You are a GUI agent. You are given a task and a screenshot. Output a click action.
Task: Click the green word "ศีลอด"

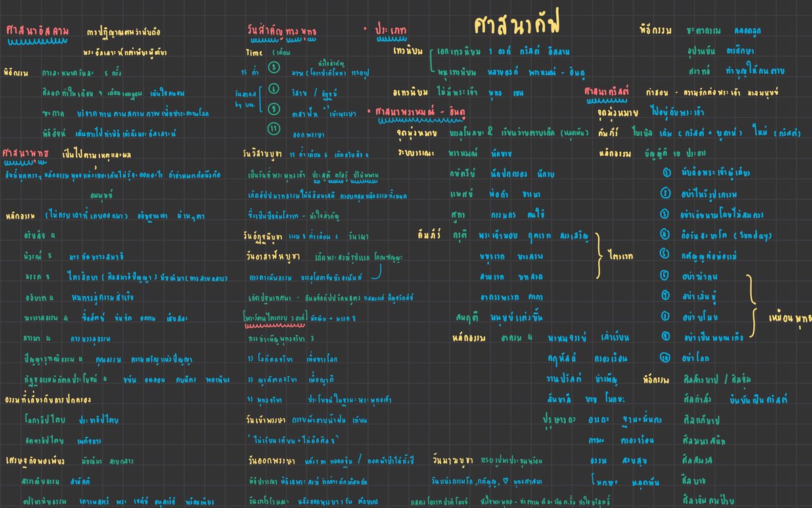coord(52,93)
